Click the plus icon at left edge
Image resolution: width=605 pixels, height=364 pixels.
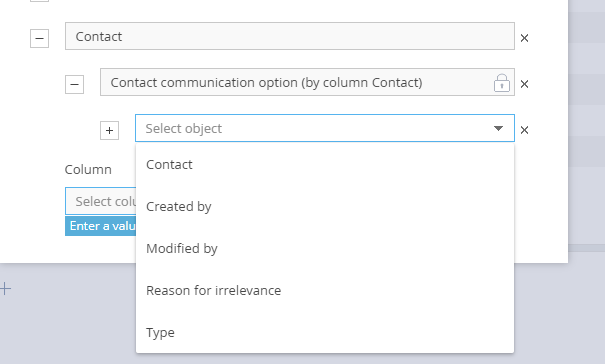coord(5,288)
